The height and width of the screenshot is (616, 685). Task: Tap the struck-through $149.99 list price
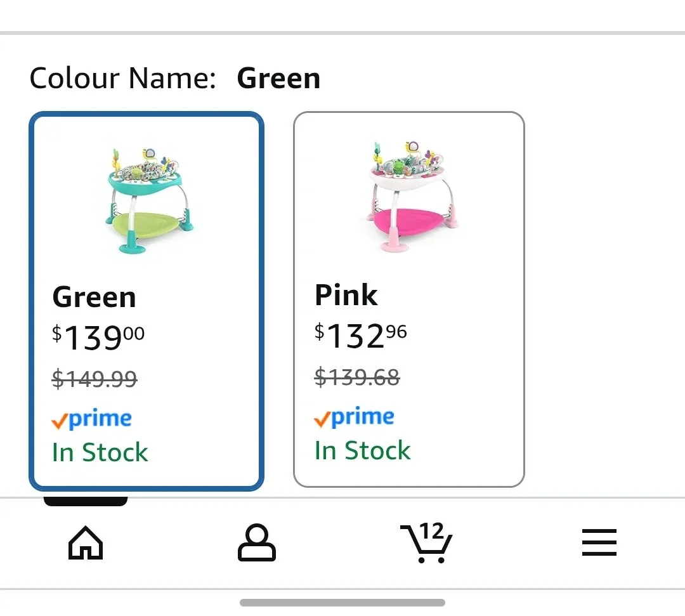point(95,379)
